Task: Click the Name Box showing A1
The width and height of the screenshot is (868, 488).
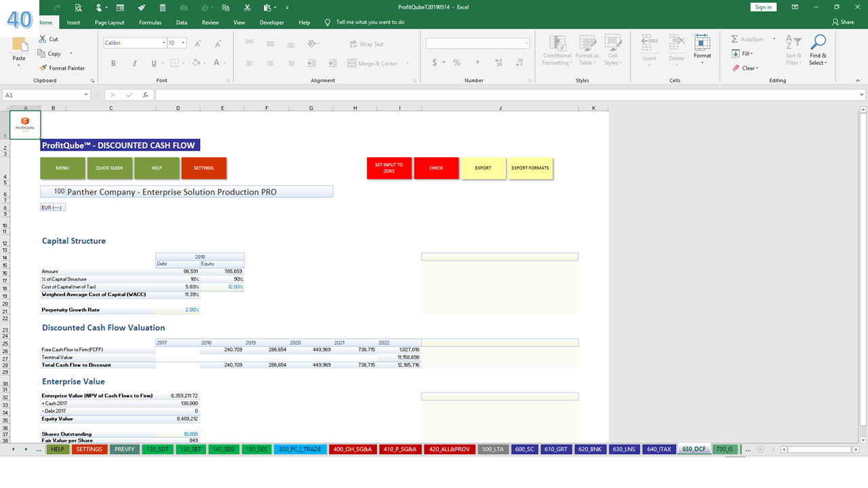Action: (x=45, y=95)
